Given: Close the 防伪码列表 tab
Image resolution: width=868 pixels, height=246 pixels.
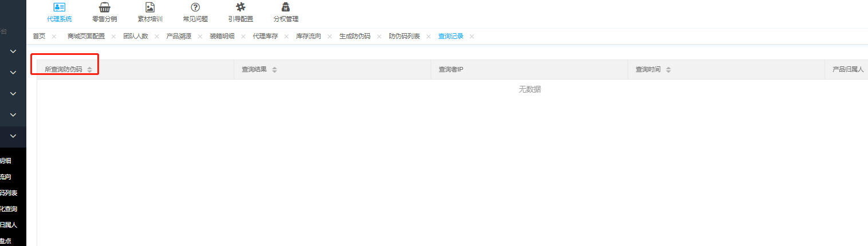Looking at the screenshot, I should [428, 37].
